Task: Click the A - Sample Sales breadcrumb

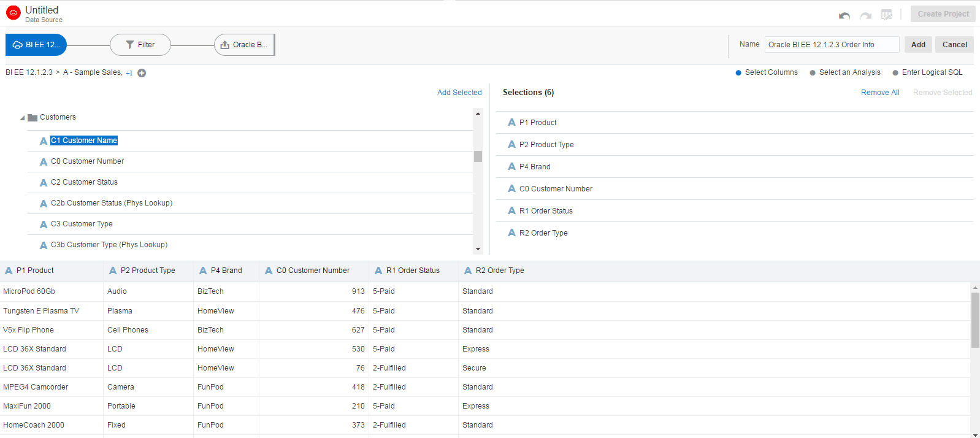Action: 92,72
